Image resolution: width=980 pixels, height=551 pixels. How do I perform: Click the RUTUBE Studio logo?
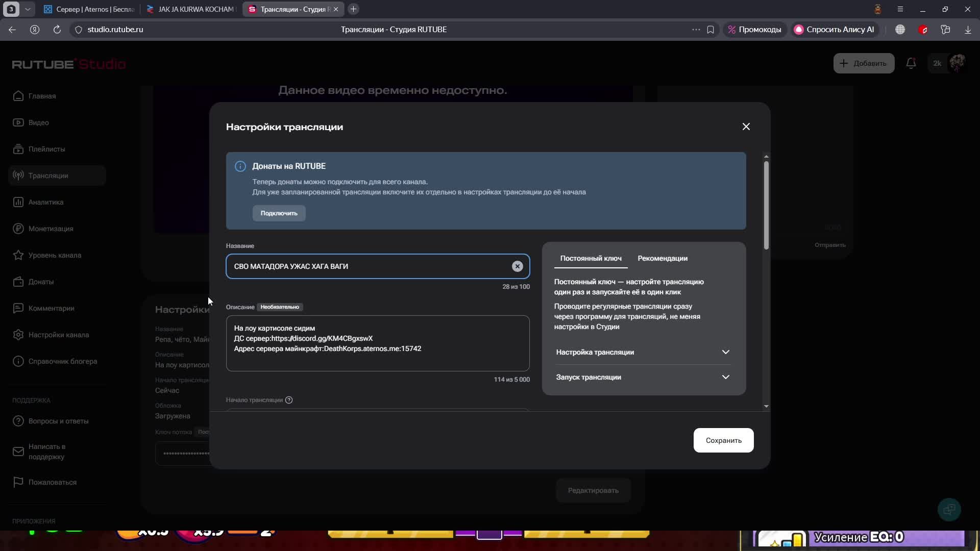tap(69, 64)
